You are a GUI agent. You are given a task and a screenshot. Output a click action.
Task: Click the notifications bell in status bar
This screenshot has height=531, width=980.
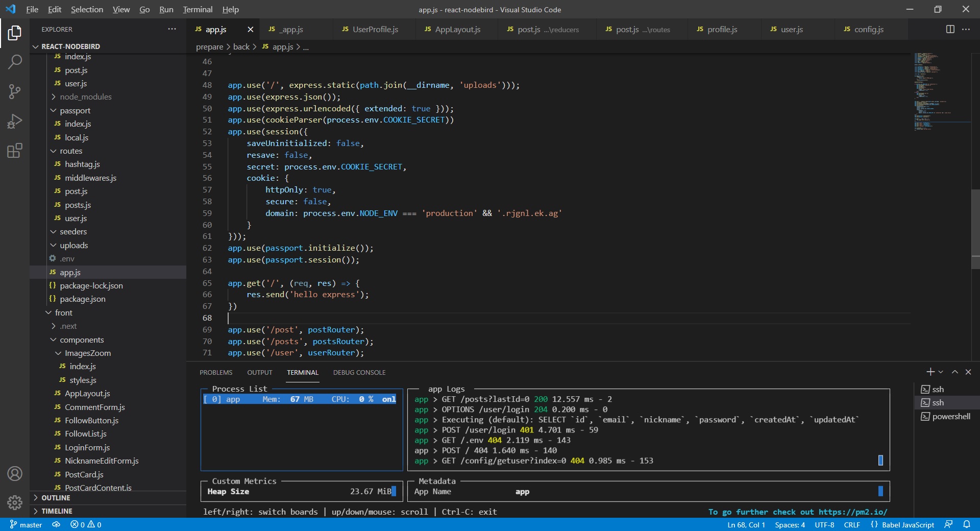click(967, 524)
